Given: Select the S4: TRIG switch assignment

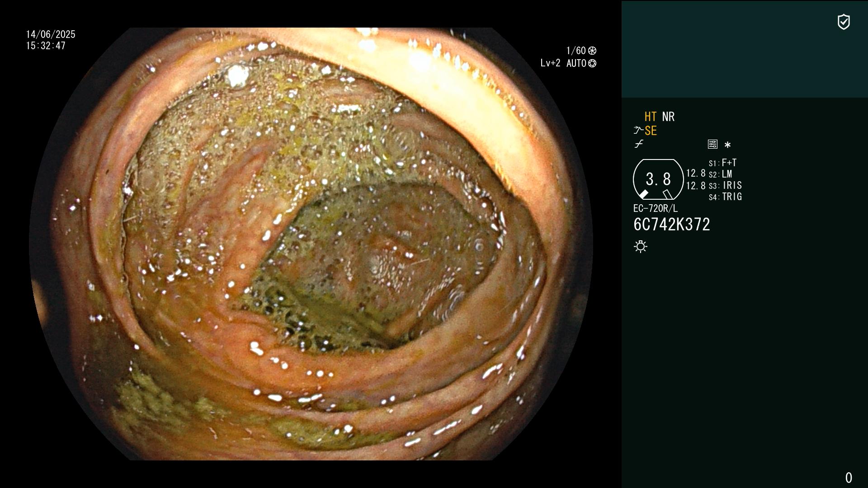Looking at the screenshot, I should coord(725,197).
